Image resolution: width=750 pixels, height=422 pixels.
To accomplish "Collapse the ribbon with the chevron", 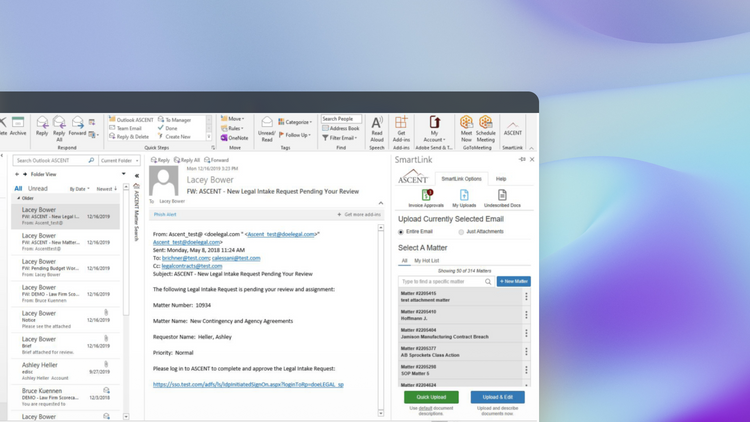I will coord(531,148).
